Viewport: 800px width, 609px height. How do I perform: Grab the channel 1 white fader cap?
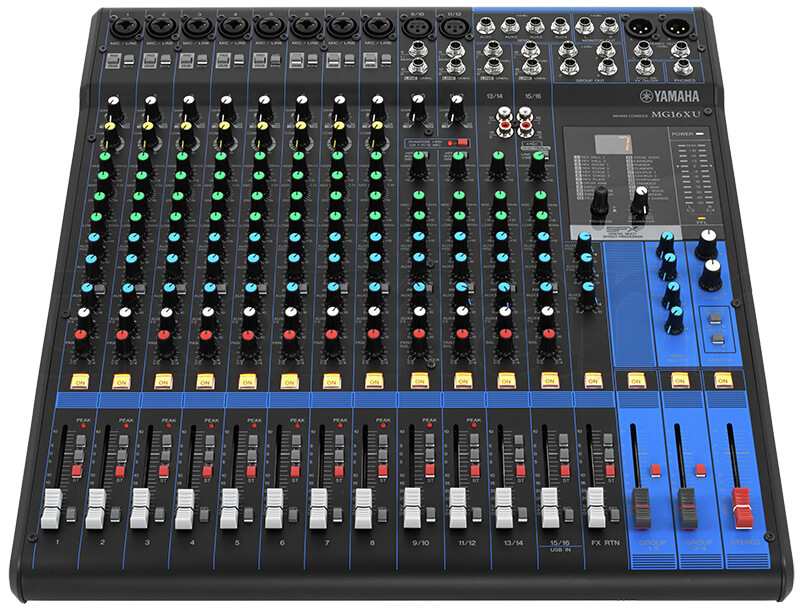pyautogui.click(x=50, y=508)
